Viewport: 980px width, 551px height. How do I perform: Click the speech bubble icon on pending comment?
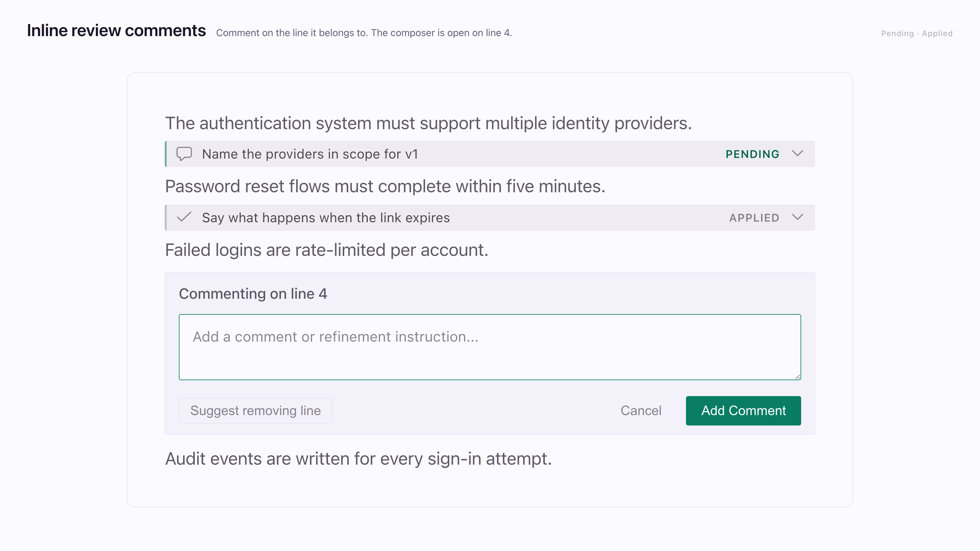click(x=184, y=154)
